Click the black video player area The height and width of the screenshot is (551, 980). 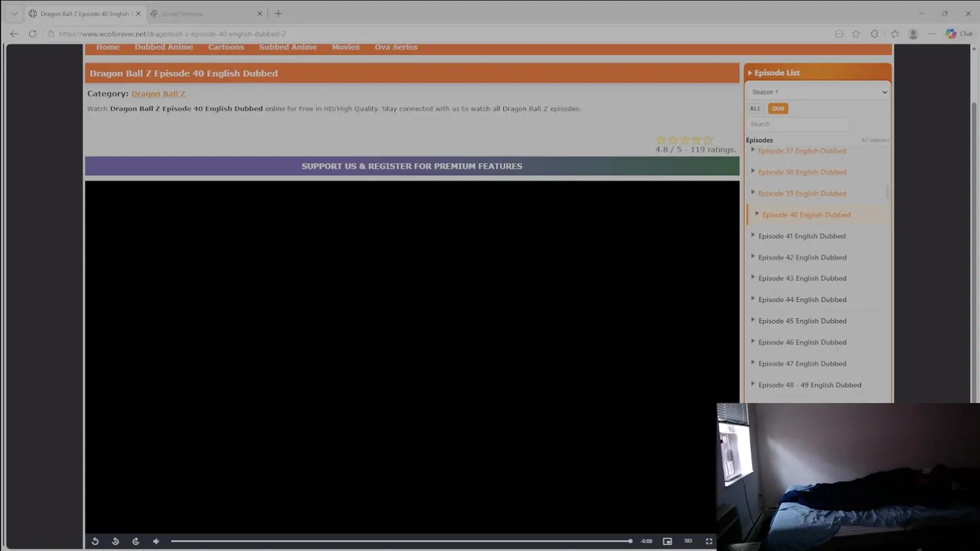pyautogui.click(x=412, y=356)
